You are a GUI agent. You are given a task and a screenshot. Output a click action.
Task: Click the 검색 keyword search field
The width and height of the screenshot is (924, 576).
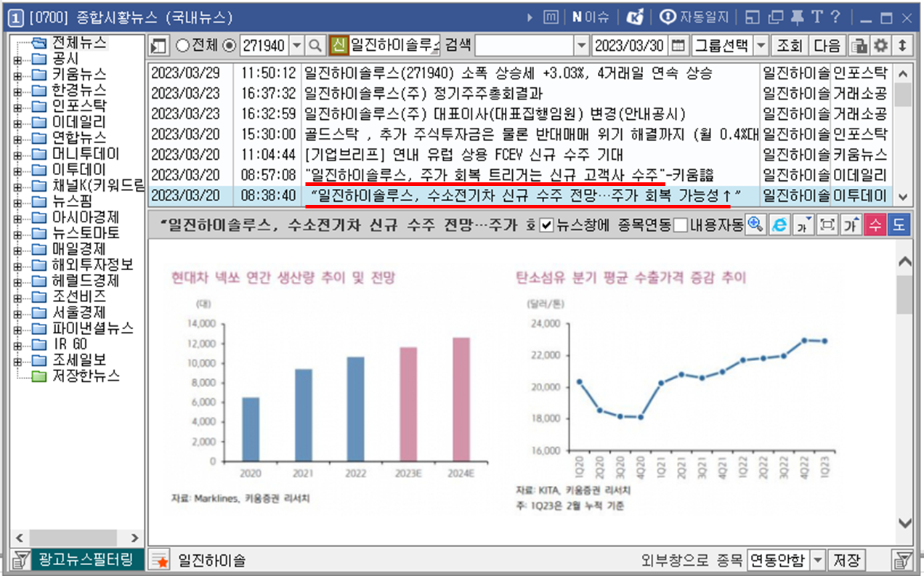pyautogui.click(x=524, y=45)
